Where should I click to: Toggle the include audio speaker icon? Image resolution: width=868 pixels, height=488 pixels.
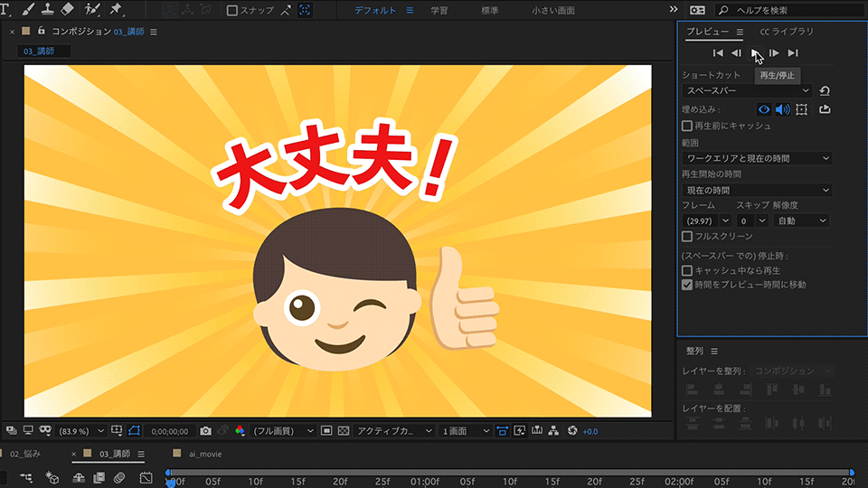click(782, 109)
